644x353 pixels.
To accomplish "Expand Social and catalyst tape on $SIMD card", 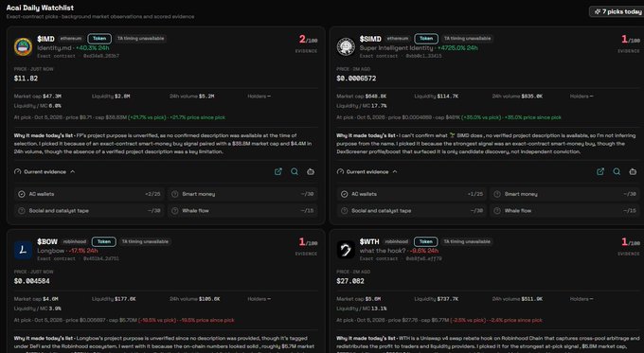I will (x=412, y=210).
